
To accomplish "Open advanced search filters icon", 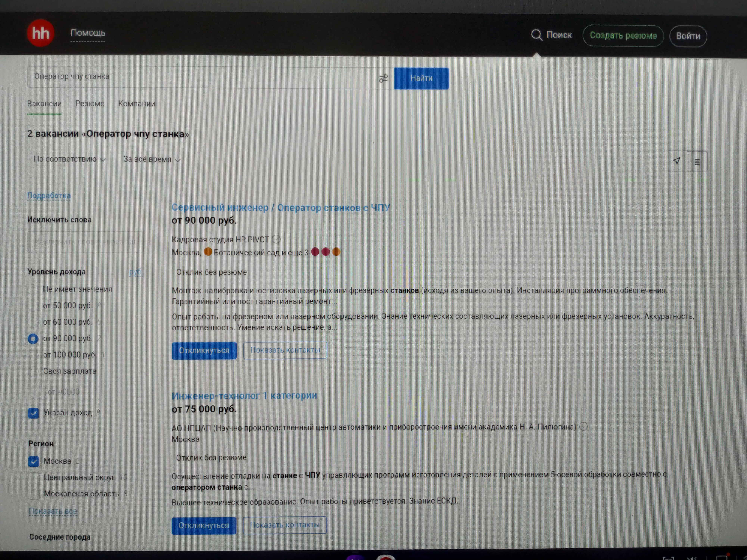I will [383, 79].
